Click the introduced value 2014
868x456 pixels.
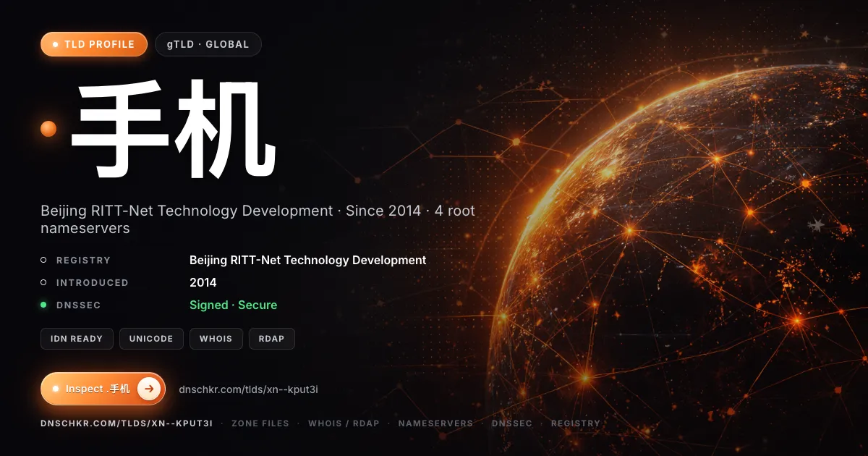coord(203,282)
